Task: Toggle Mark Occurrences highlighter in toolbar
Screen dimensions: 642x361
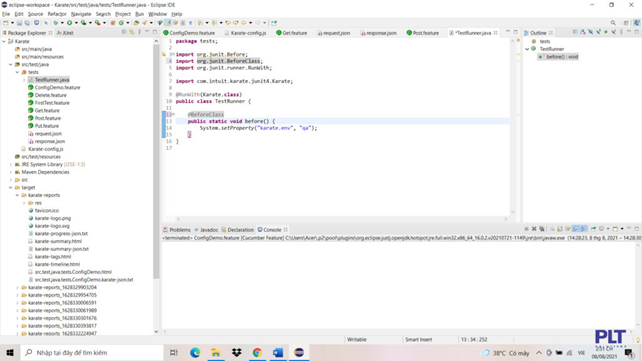Action: point(167,23)
